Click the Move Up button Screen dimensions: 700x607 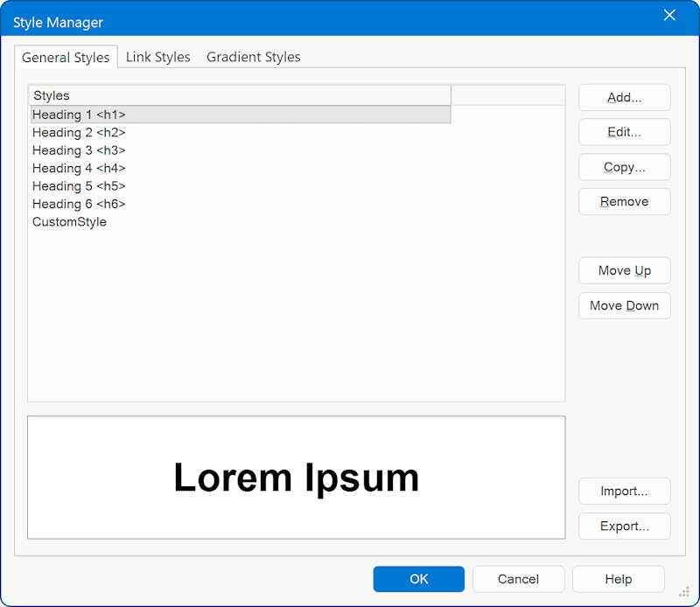(x=624, y=270)
